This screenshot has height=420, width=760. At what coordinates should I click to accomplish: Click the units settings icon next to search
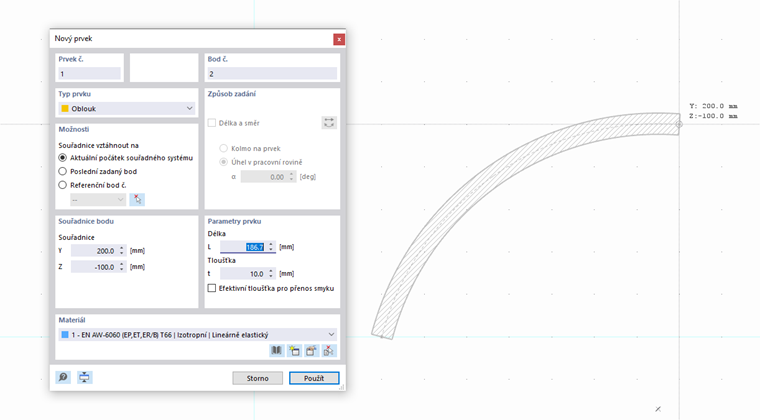coord(84,377)
